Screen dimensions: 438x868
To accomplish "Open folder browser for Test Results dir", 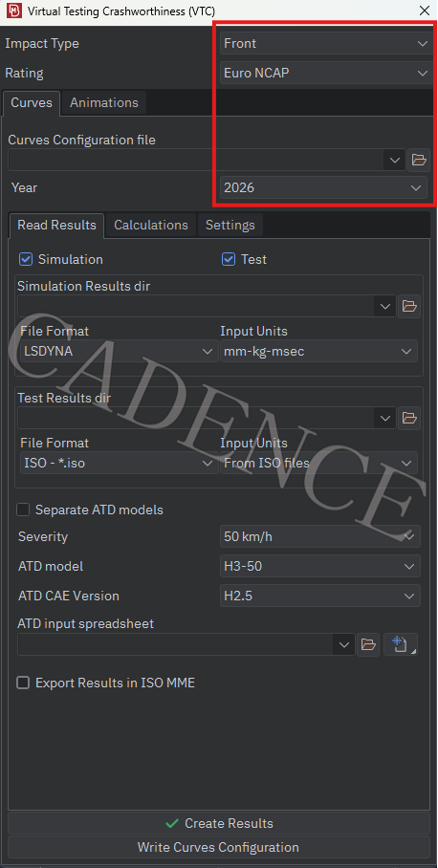I will (409, 418).
